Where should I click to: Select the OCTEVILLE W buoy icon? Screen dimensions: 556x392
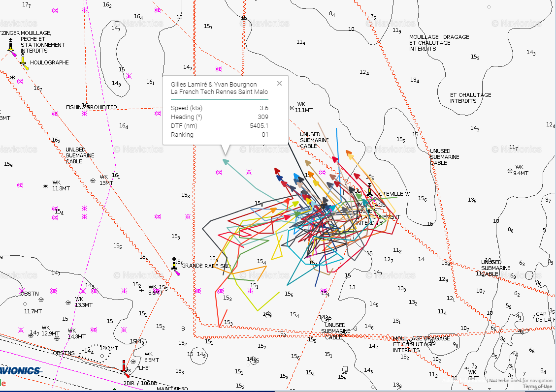[370, 190]
